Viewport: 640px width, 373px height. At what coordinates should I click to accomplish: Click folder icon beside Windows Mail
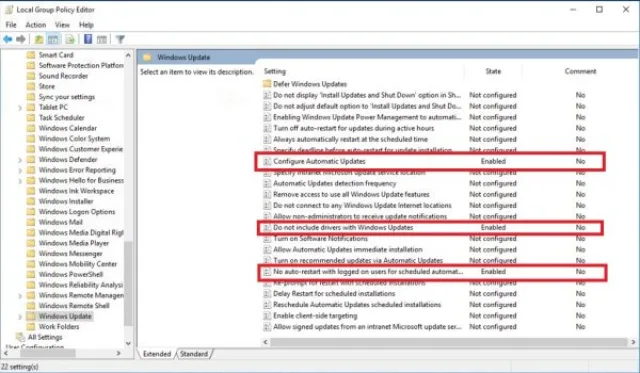31,222
